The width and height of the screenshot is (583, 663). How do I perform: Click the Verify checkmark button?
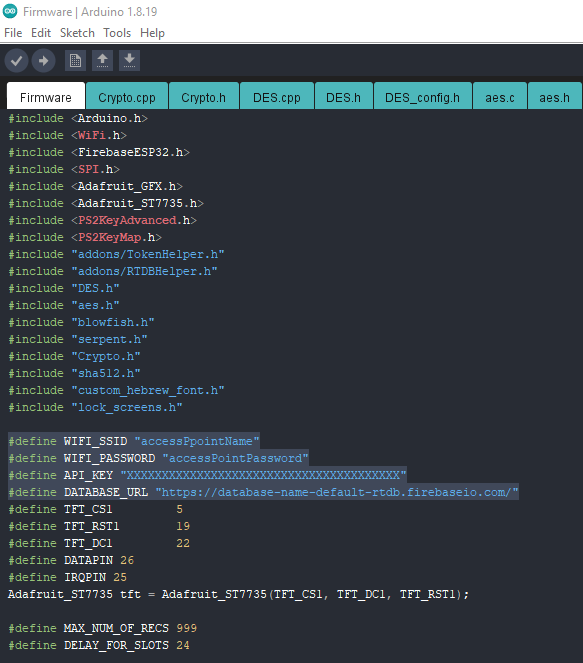16,61
